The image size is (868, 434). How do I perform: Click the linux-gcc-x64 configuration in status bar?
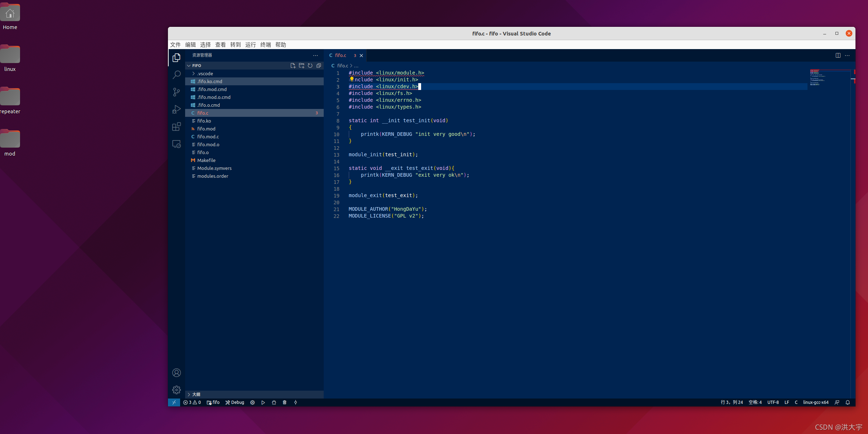point(815,402)
